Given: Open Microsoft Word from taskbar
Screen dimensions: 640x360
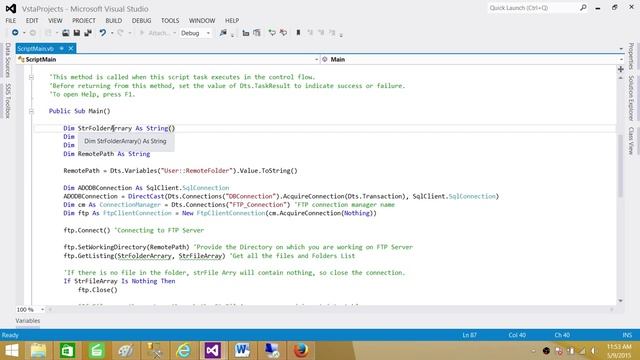Looking at the screenshot, I should [x=242, y=351].
